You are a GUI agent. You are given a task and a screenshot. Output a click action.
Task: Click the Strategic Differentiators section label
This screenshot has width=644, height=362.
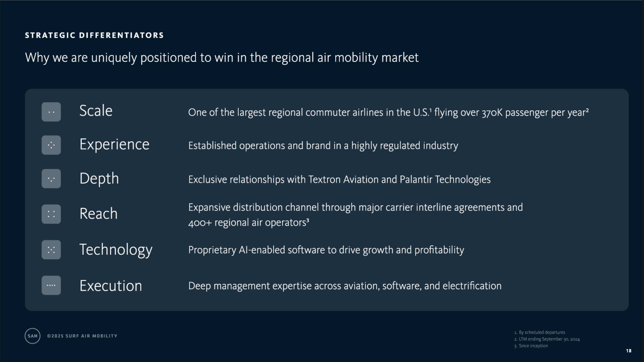[x=94, y=35]
